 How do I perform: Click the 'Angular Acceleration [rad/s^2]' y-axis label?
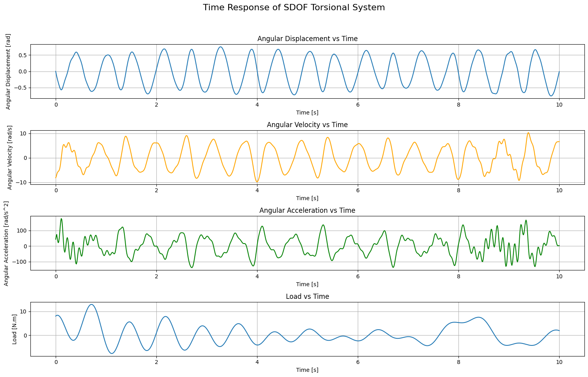tap(6, 243)
